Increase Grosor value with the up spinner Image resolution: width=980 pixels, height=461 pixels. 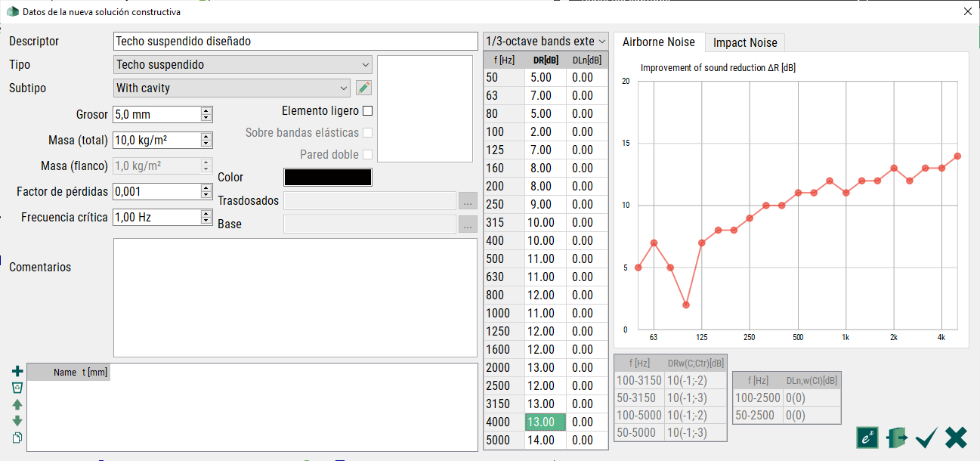tap(206, 110)
